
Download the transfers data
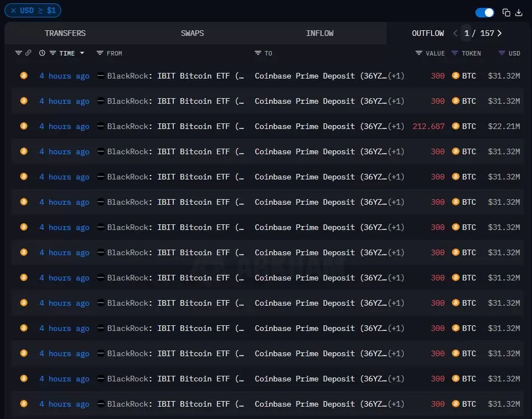pos(519,13)
